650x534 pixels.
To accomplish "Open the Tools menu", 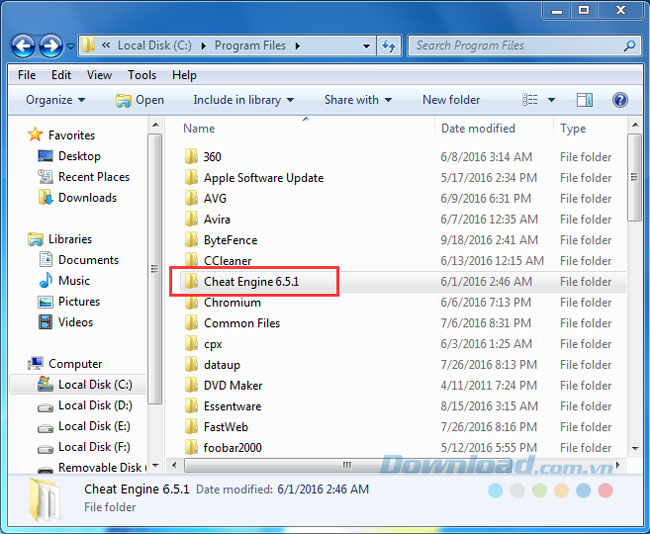I will pos(142,75).
